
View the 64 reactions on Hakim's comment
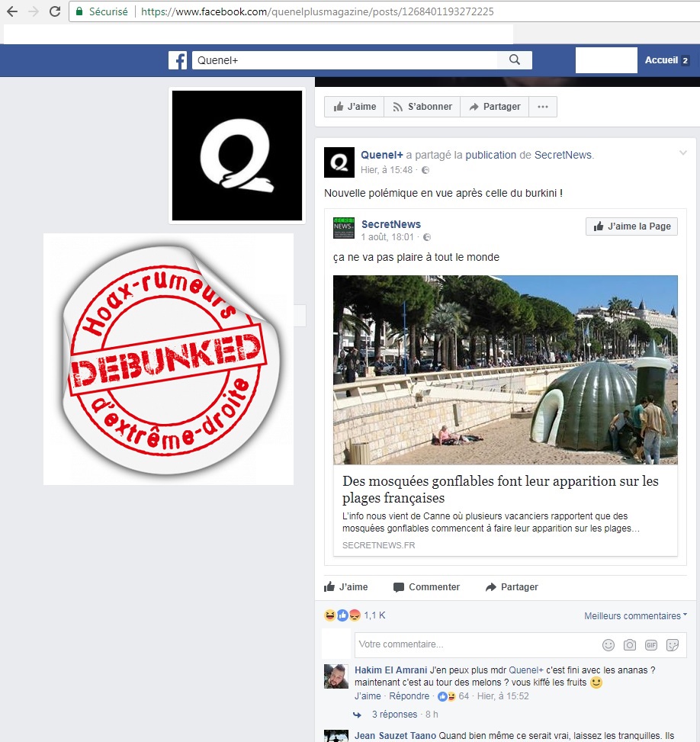(x=453, y=696)
